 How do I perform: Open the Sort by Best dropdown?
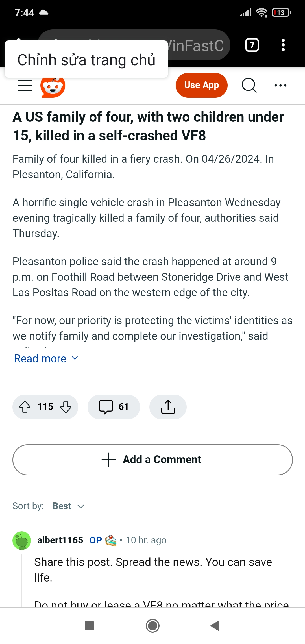(x=68, y=506)
